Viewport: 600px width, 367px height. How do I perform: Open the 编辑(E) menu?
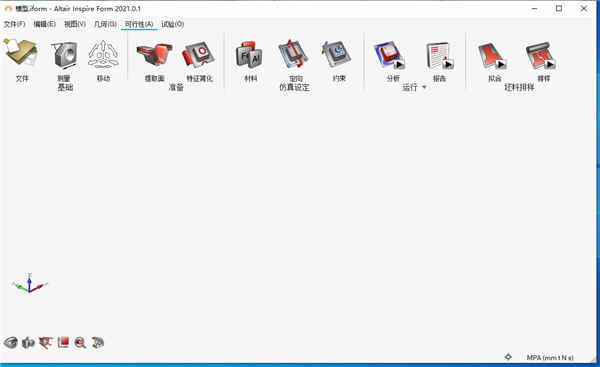pos(44,24)
